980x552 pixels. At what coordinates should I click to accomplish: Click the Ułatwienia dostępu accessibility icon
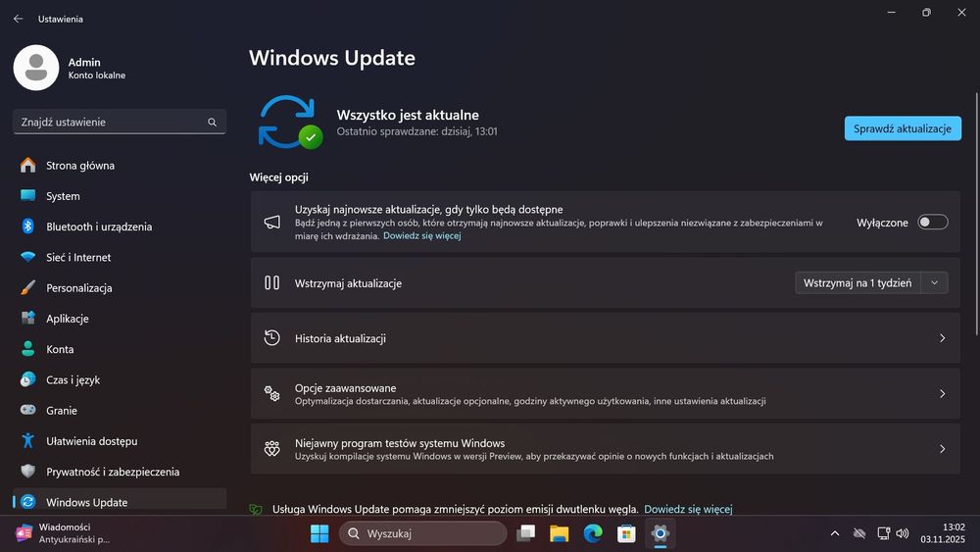tap(27, 441)
